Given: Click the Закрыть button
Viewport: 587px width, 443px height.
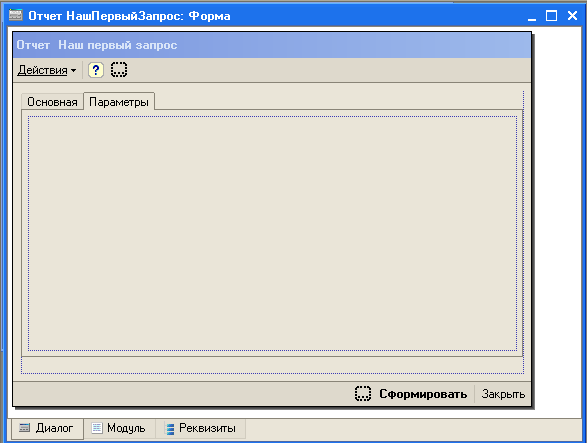Looking at the screenshot, I should point(503,394).
